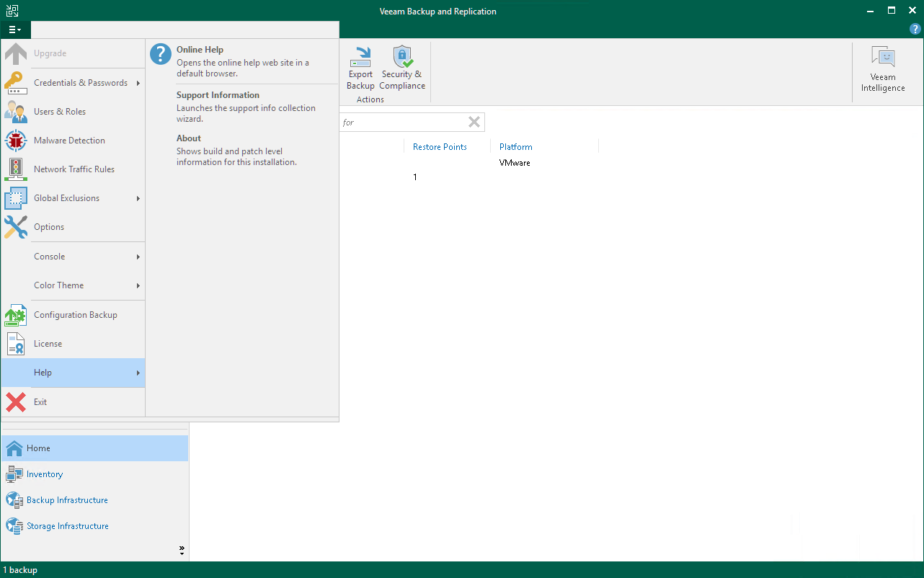Switch to Inventory navigation view
Screen dimensions: 924x578
coord(94,474)
